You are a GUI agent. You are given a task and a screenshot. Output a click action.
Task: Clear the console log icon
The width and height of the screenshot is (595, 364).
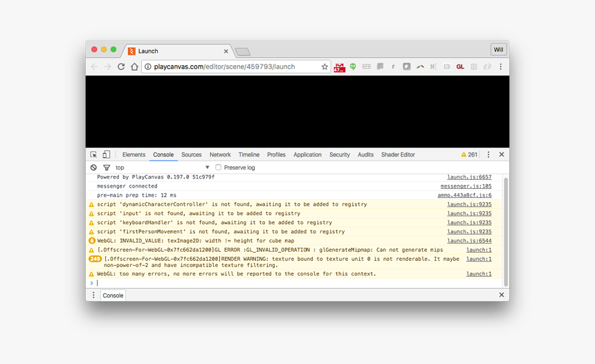[93, 167]
